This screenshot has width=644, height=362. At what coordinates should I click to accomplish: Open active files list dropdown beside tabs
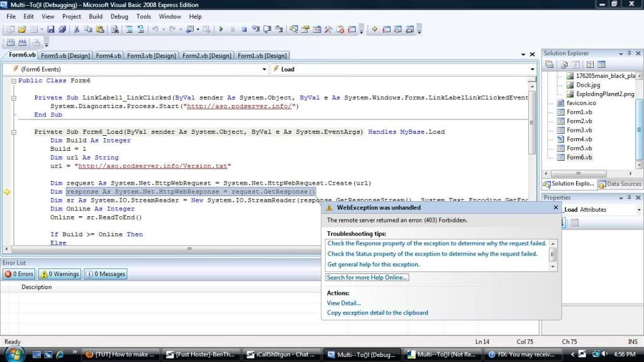(523, 55)
